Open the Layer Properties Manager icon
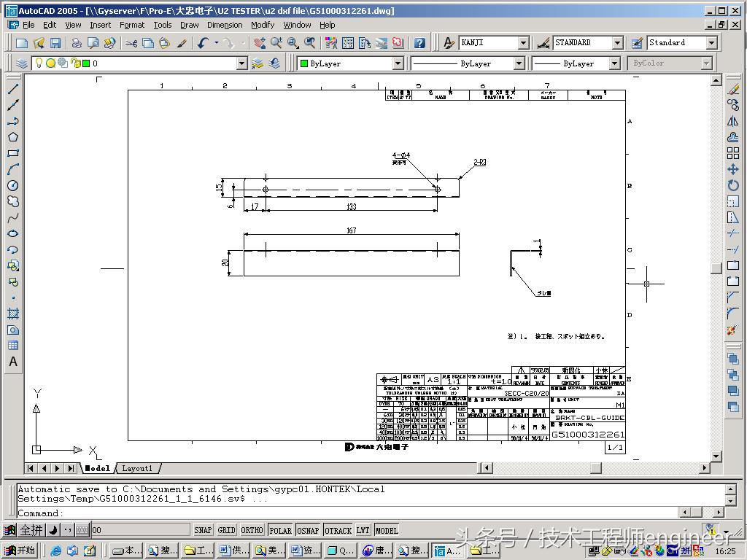 tap(21, 63)
